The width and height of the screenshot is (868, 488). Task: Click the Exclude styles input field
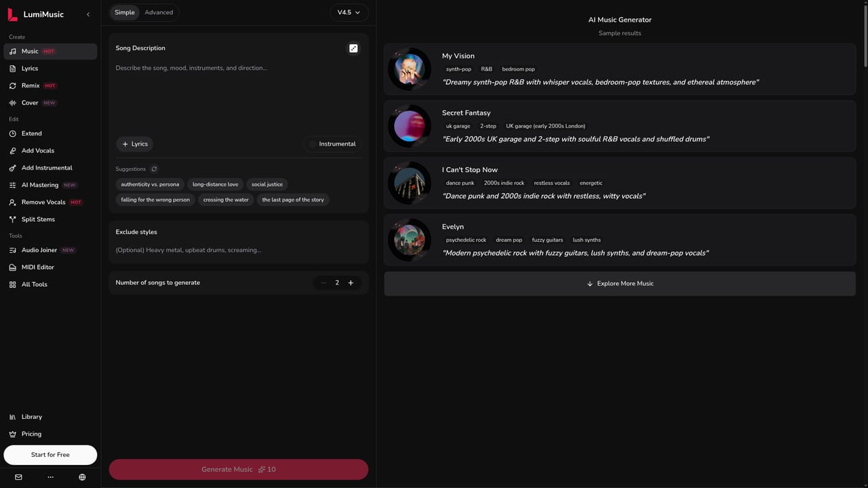coord(239,250)
